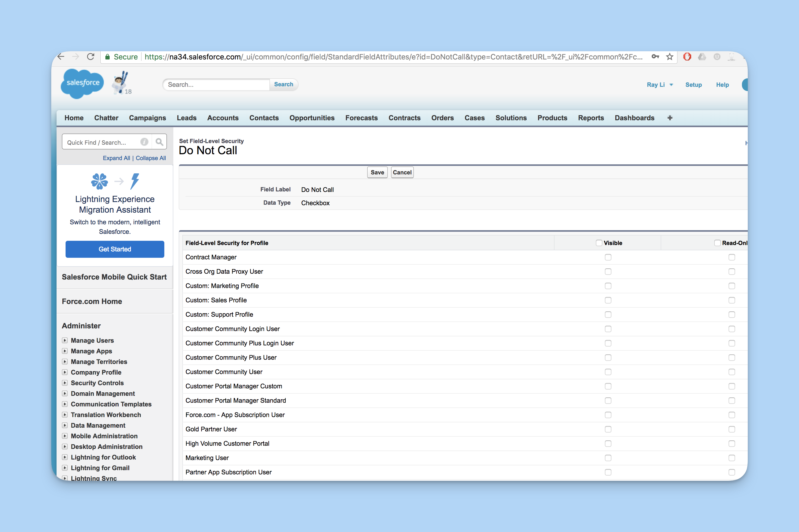The width and height of the screenshot is (799, 532).
Task: Click the browser back arrow
Action: pyautogui.click(x=61, y=57)
